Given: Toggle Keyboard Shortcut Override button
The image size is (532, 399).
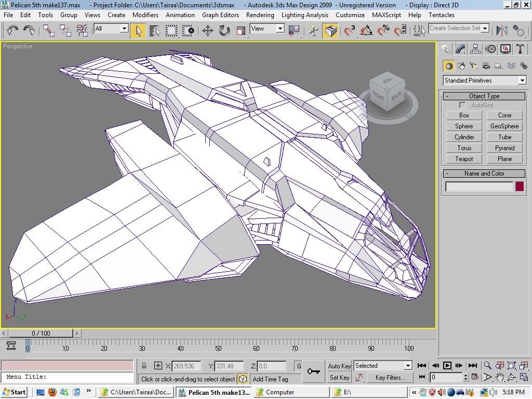Looking at the screenshot, I should [x=330, y=31].
